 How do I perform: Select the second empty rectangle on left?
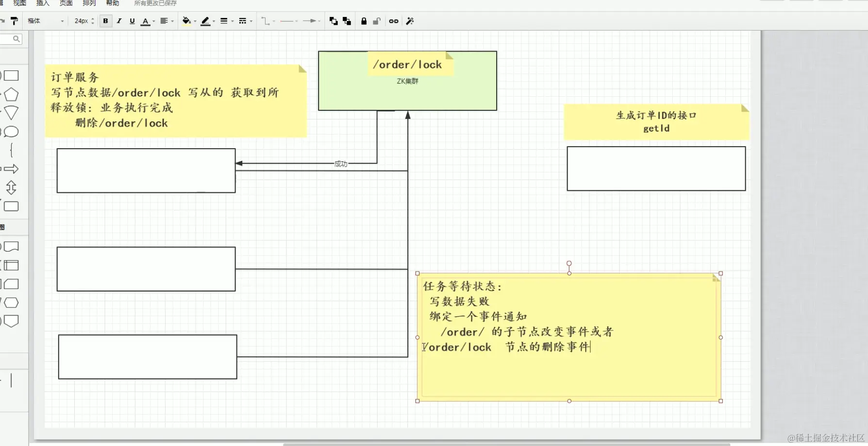[146, 269]
